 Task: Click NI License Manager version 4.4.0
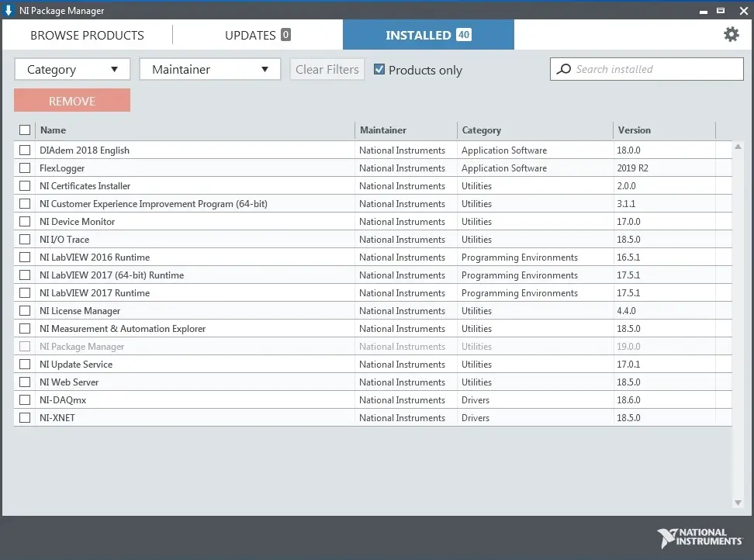point(626,310)
